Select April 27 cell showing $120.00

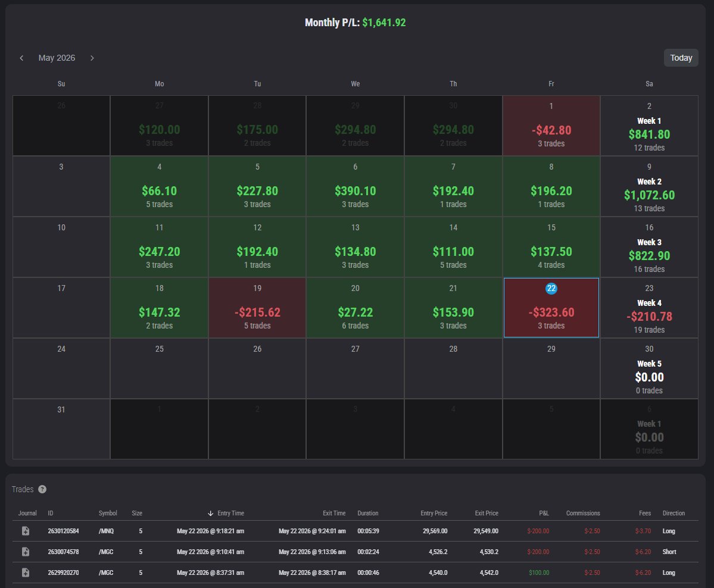click(160, 126)
